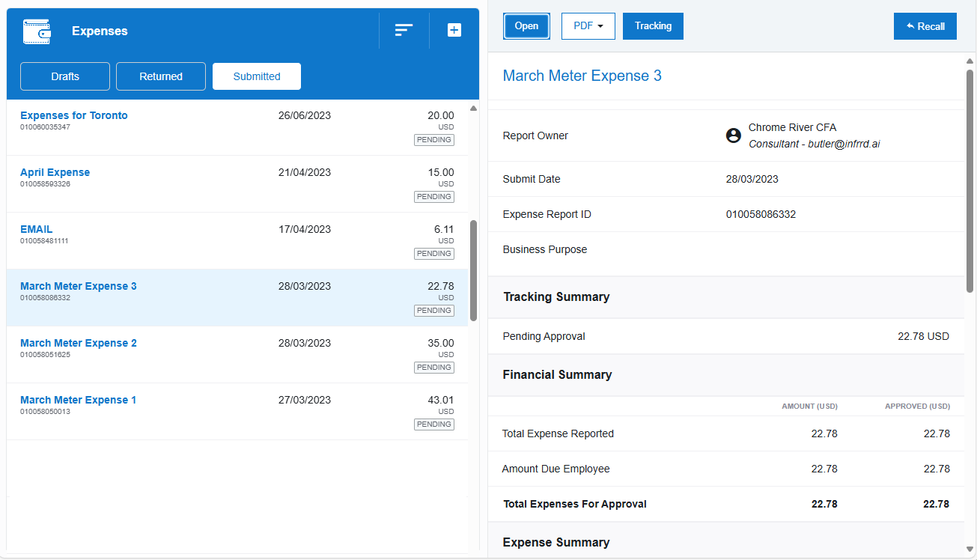Select the Submitted tab
Screen dimensions: 977x560
(257, 76)
